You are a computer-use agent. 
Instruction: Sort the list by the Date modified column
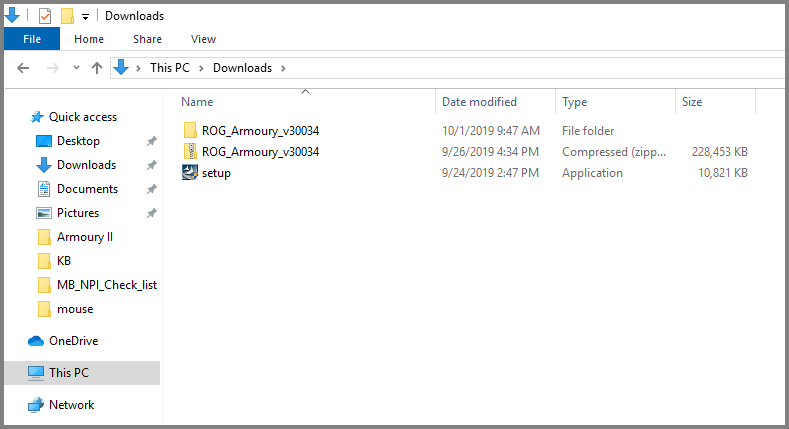(x=479, y=102)
